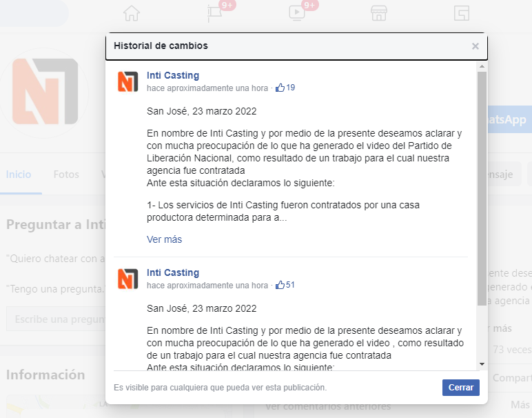
Task: Open the Pages flag icon
Action: click(x=214, y=14)
